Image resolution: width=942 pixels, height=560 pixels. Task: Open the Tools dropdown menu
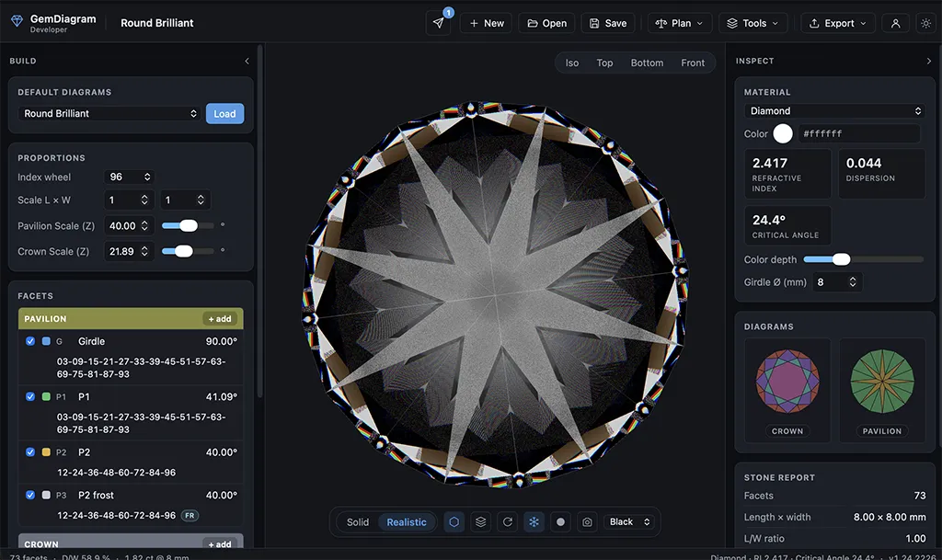(752, 23)
